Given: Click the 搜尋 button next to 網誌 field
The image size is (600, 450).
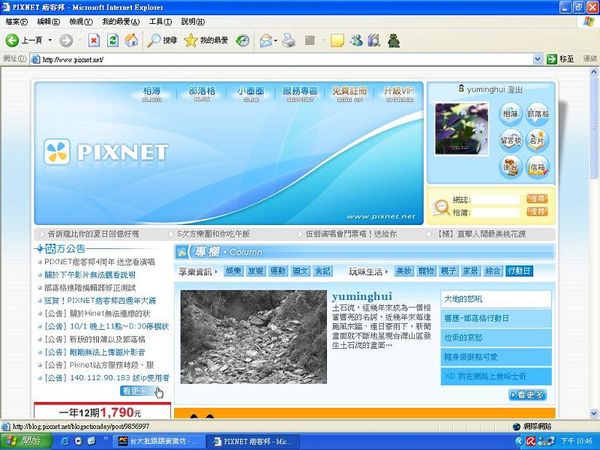Looking at the screenshot, I should tap(537, 199).
